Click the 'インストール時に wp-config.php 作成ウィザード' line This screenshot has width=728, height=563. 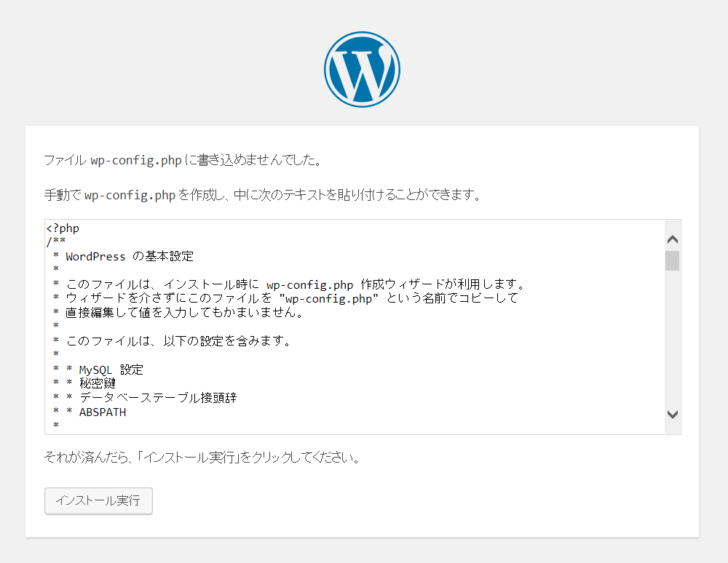tap(290, 284)
